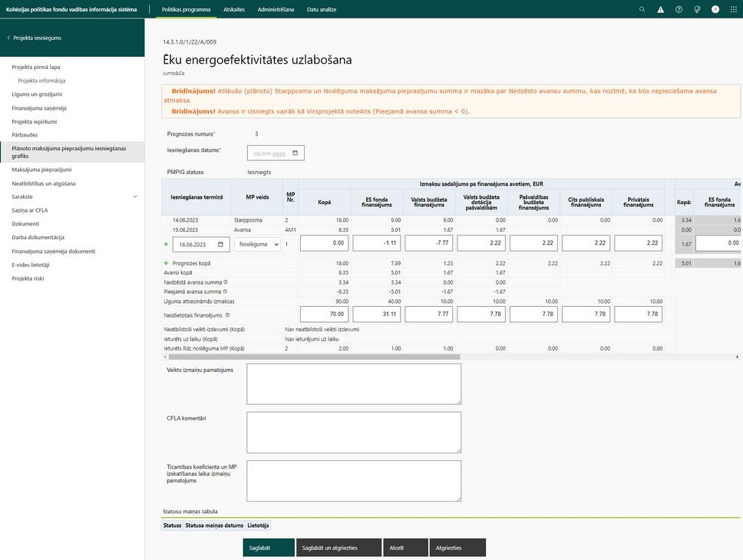The image size is (743, 560).
Task: Open Maksājuma pieprasījumi in sidebar
Action: tap(41, 170)
